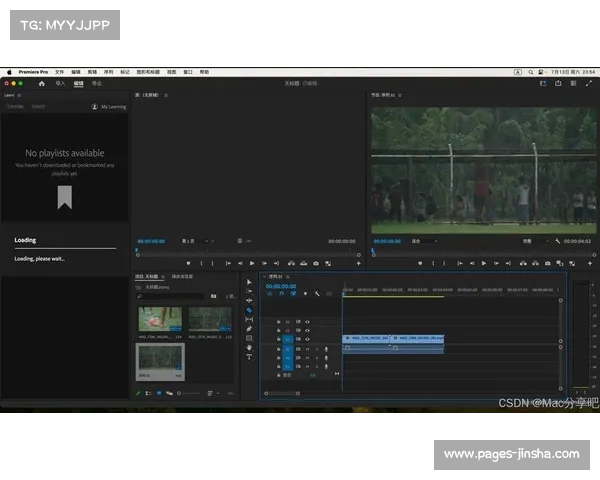The height and width of the screenshot is (480, 600).
Task: Toggle linked selection in timeline
Action: (x=293, y=294)
